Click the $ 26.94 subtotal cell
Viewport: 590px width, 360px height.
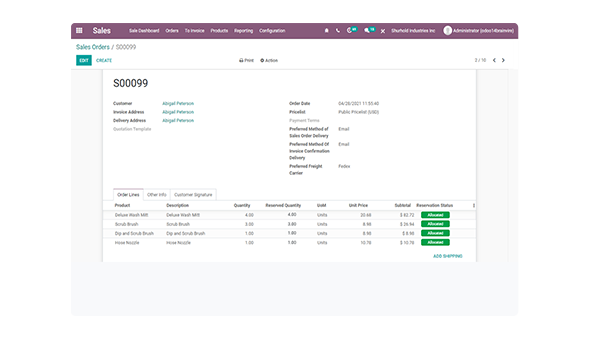coord(407,224)
